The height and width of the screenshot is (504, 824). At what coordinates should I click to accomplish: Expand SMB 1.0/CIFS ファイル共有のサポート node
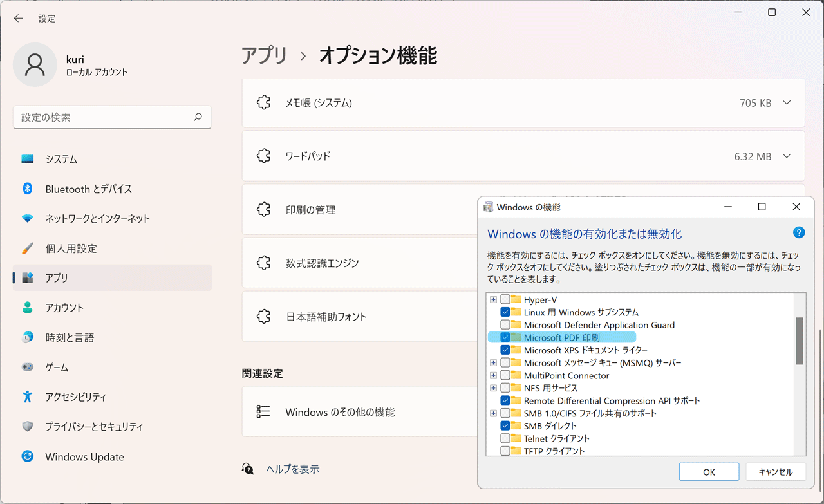[493, 413]
